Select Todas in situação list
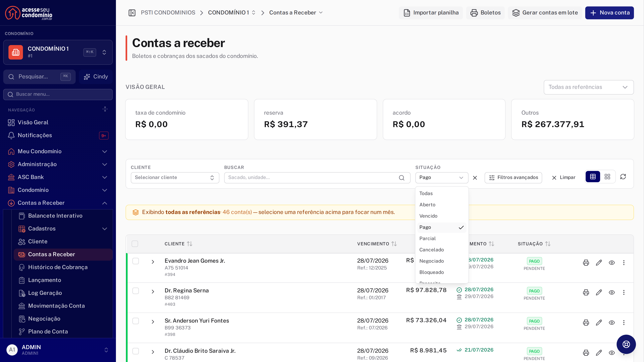 (x=442, y=194)
